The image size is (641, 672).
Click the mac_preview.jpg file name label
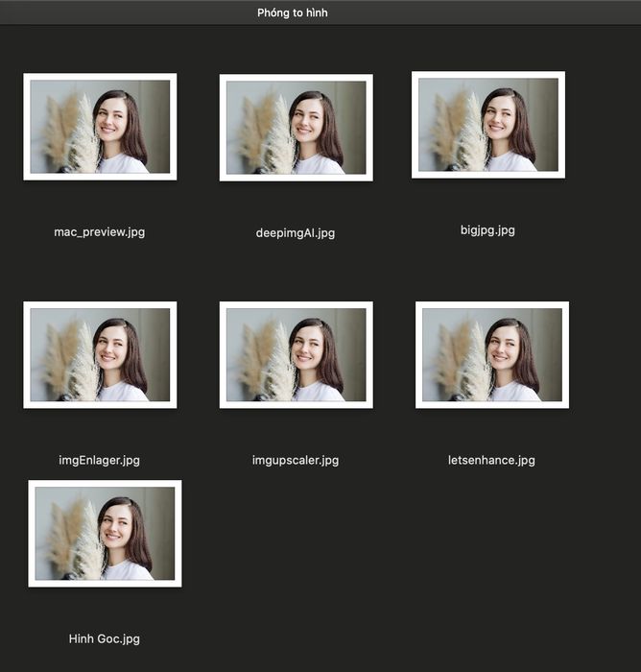tap(100, 232)
